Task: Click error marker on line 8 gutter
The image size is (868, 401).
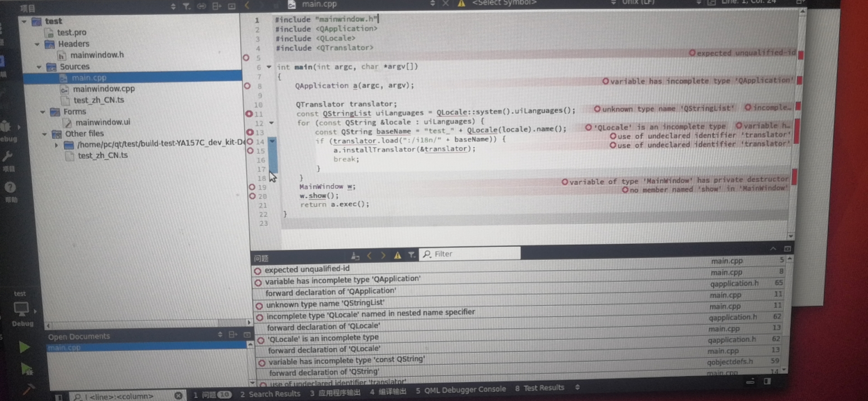Action: 247,85
